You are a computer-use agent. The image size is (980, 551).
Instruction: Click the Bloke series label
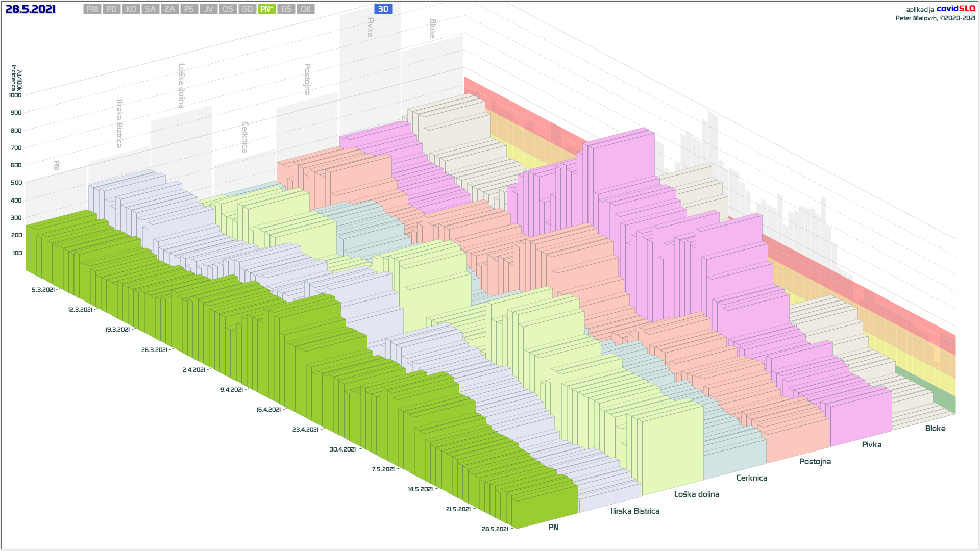[935, 429]
